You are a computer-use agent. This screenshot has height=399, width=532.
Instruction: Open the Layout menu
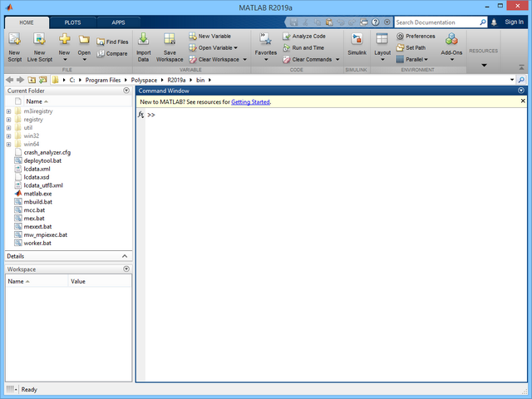382,47
